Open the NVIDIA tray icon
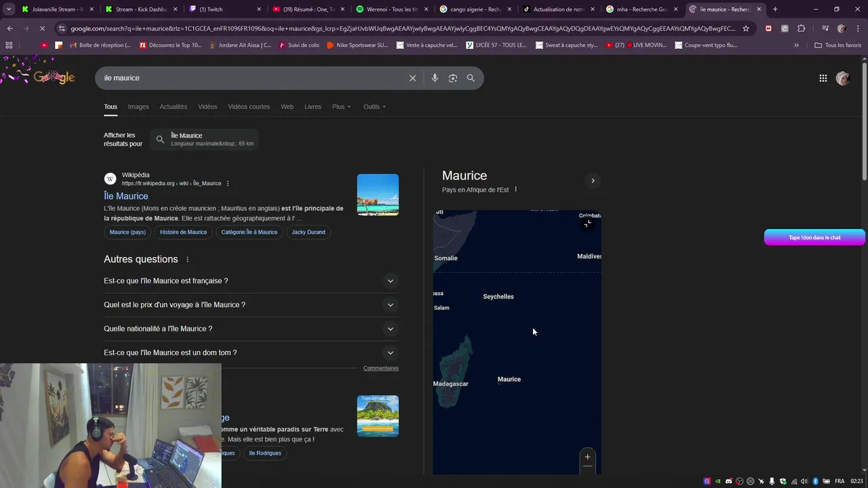The image size is (868, 488). coord(718,481)
